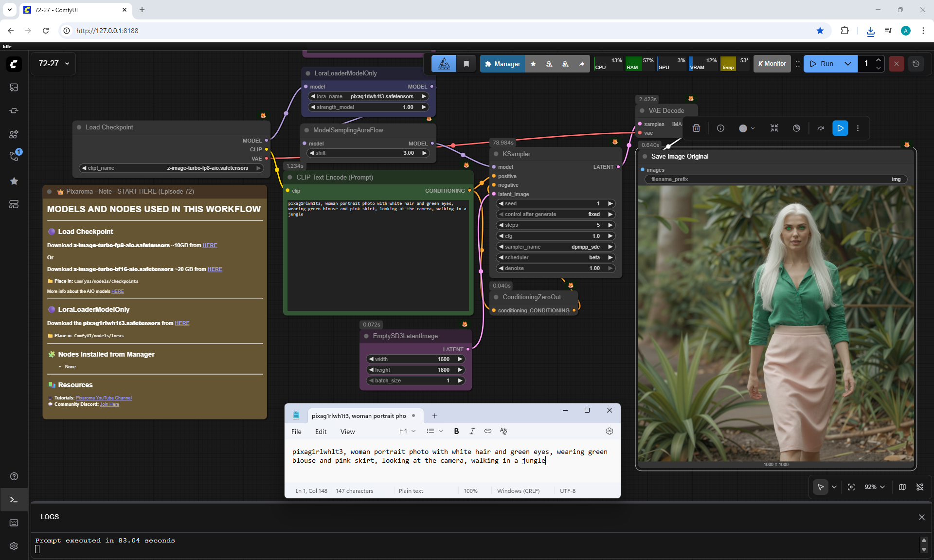Click the bookmark icon in top toolbar
Image resolution: width=934 pixels, height=560 pixels.
[x=466, y=64]
